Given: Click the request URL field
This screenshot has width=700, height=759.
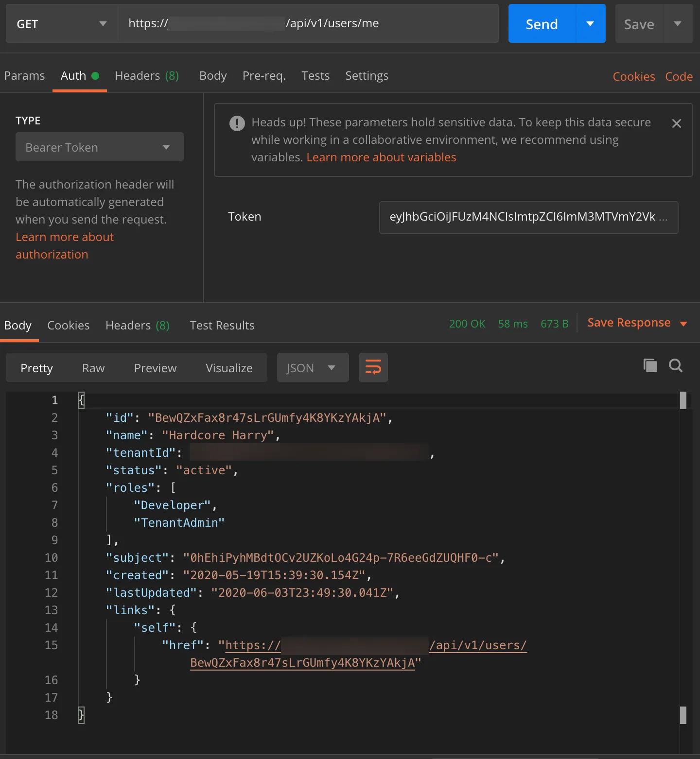Looking at the screenshot, I should click(x=309, y=24).
